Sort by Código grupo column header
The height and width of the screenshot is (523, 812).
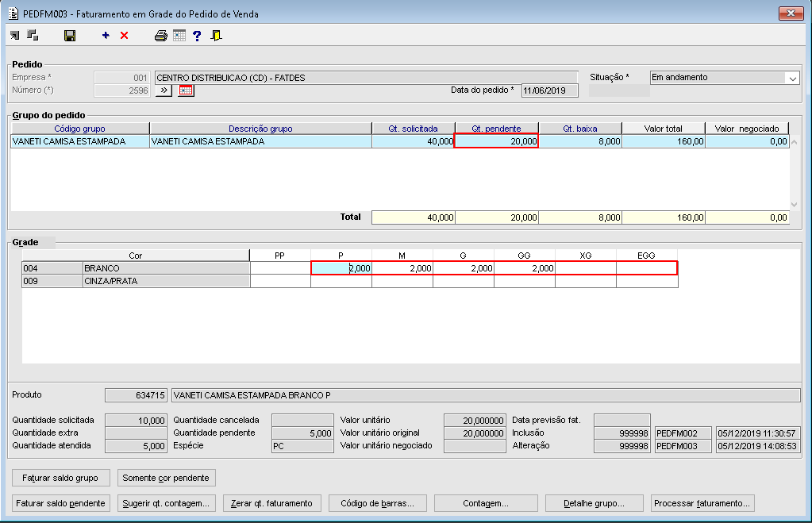pos(79,129)
